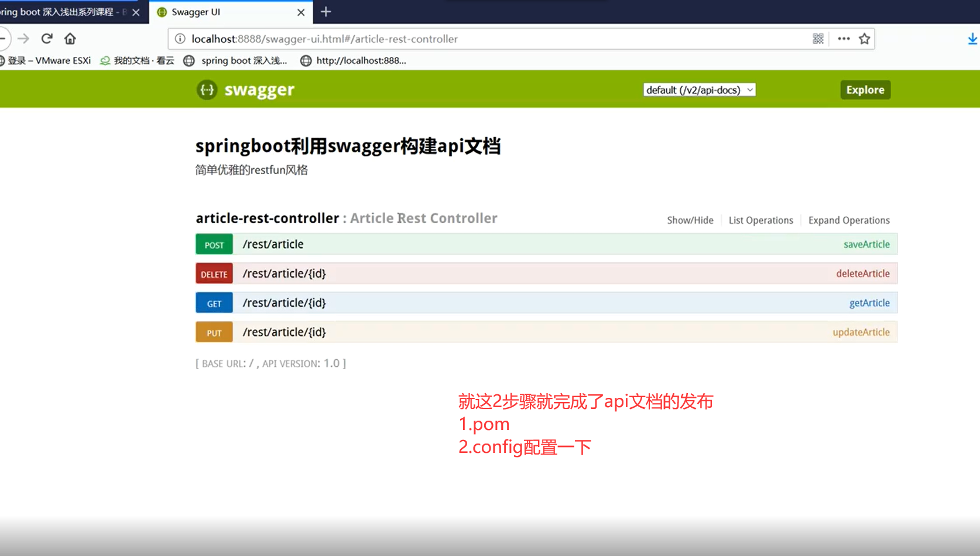This screenshot has width=980, height=556.
Task: Close the Swagger UI tab
Action: (x=301, y=12)
